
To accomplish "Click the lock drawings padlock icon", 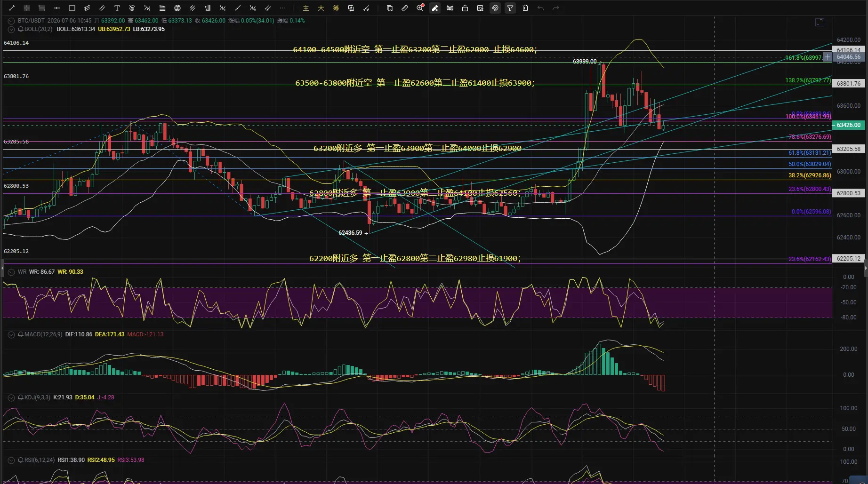I will click(465, 8).
